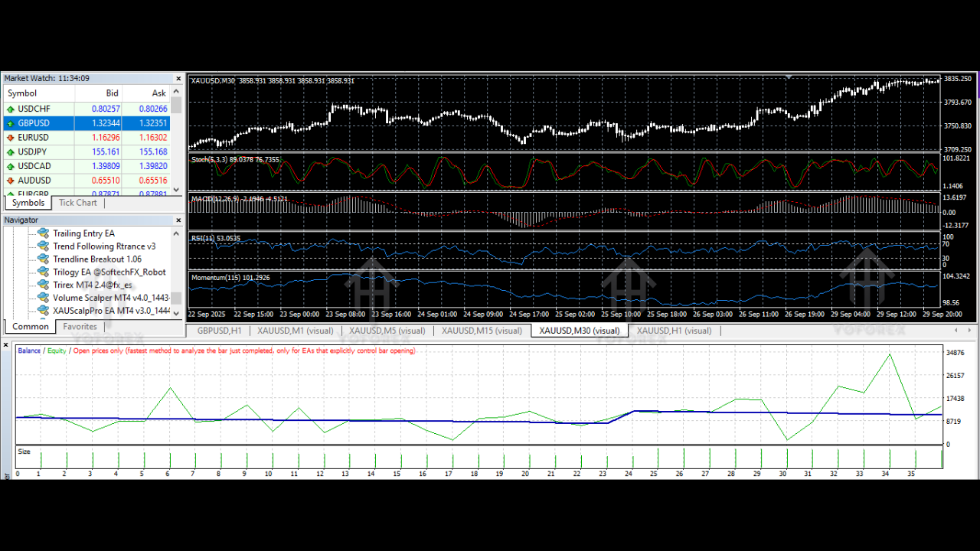
Task: Click the Trirex MT4 2.4 robot icon
Action: tap(43, 285)
